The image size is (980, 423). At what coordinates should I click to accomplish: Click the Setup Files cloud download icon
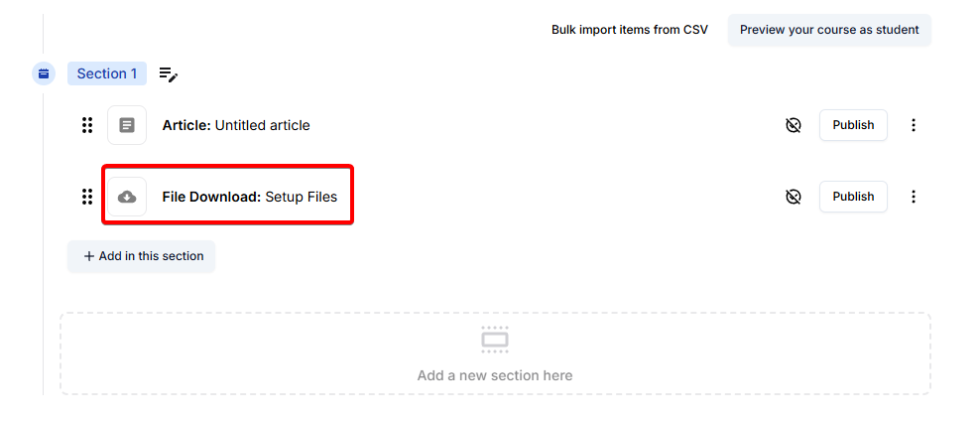[x=127, y=197]
